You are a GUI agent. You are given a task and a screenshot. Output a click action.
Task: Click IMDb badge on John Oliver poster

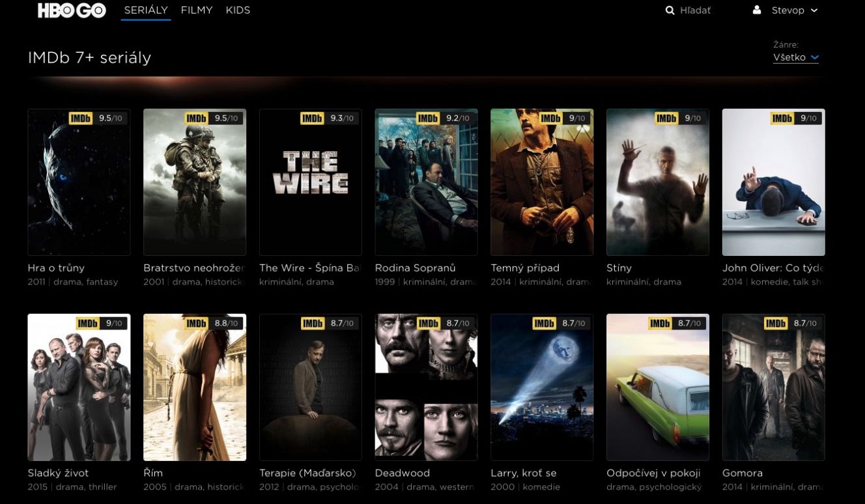tap(796, 119)
